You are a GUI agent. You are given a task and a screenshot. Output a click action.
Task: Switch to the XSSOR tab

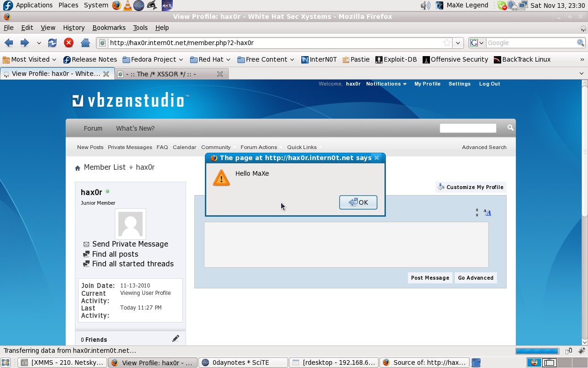pos(165,74)
